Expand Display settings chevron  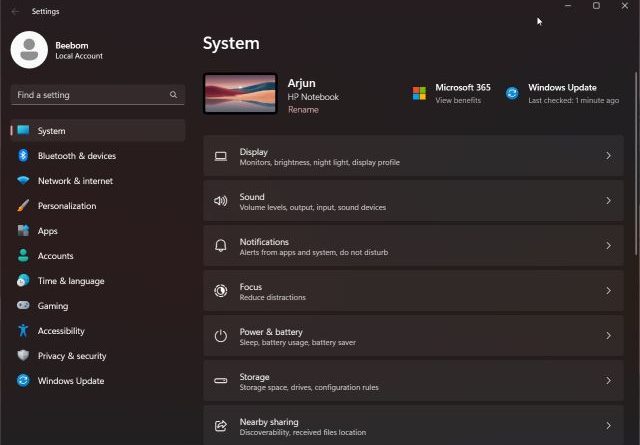(x=608, y=156)
